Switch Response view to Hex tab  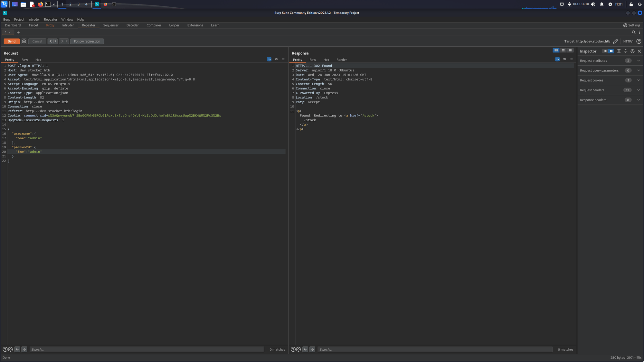point(326,60)
